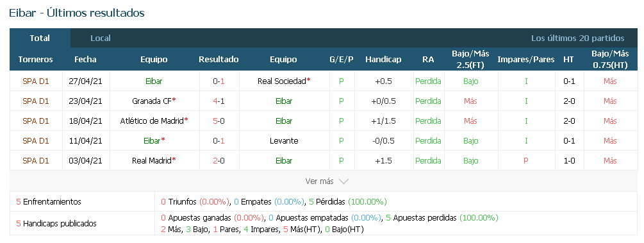644x243 pixels.
Task: Open the Real Madrid team link
Action: click(x=152, y=160)
